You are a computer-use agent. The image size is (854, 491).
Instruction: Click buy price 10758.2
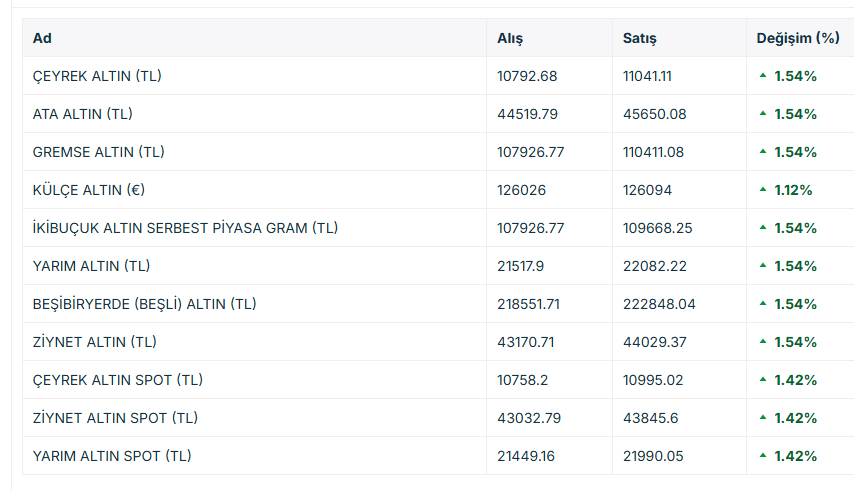(522, 380)
